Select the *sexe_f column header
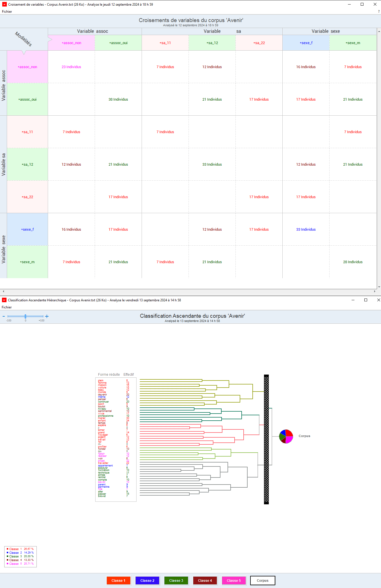 306,43
